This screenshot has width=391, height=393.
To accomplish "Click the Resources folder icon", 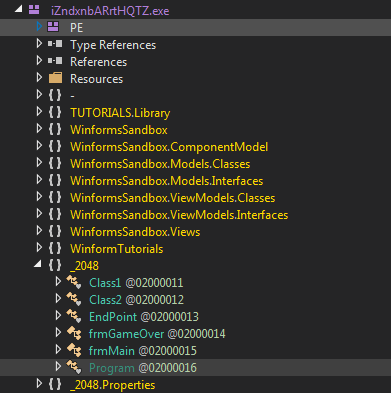I will (x=55, y=78).
